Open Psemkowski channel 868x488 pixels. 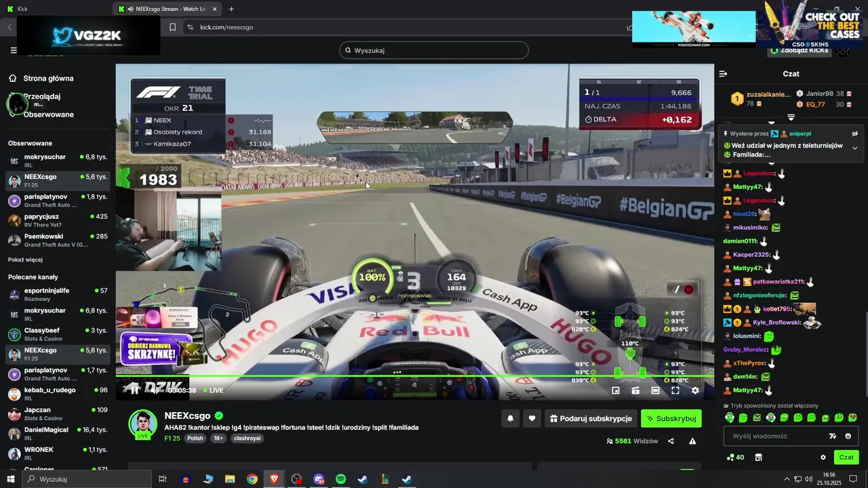tap(58, 241)
